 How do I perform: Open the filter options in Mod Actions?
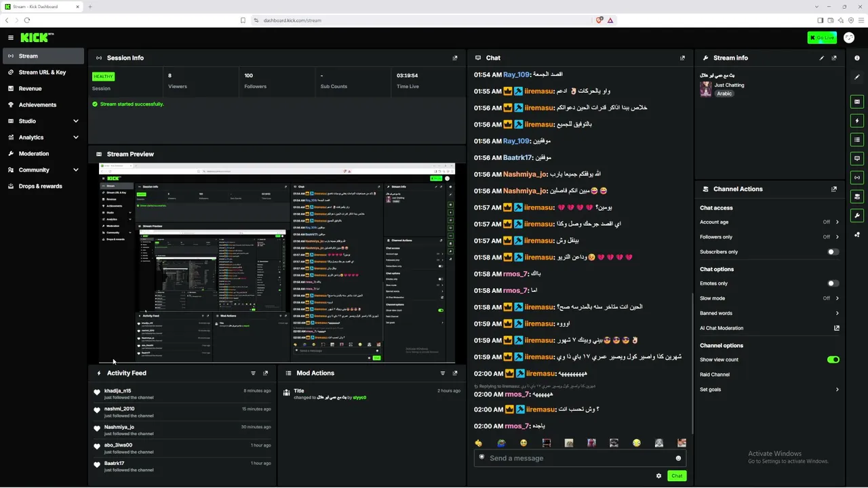tap(443, 373)
